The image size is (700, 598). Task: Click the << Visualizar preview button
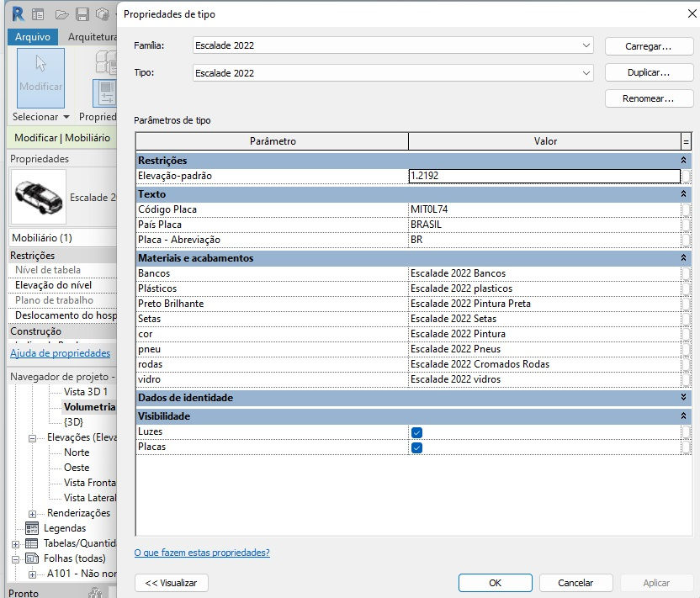[171, 583]
